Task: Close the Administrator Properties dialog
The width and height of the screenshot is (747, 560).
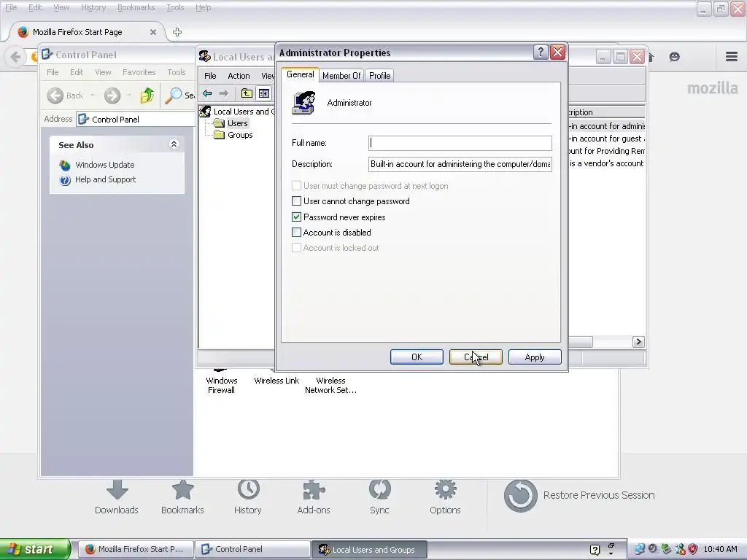Action: 557,52
